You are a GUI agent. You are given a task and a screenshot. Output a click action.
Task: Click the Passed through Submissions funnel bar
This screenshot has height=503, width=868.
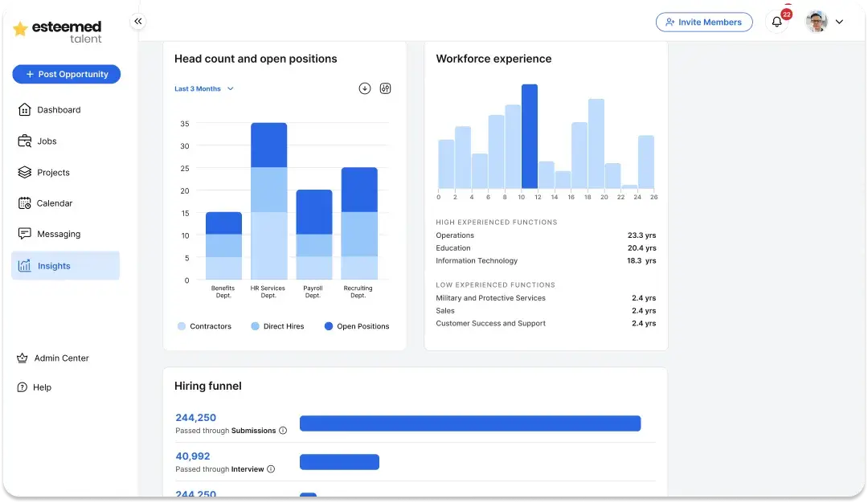(x=469, y=423)
